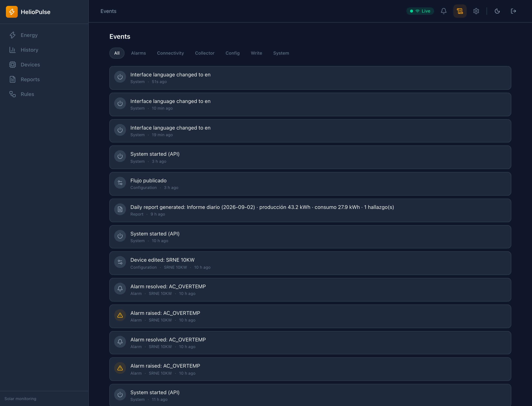
Task: Click bell icon of lower Alarm resolved event
Action: 120,342
